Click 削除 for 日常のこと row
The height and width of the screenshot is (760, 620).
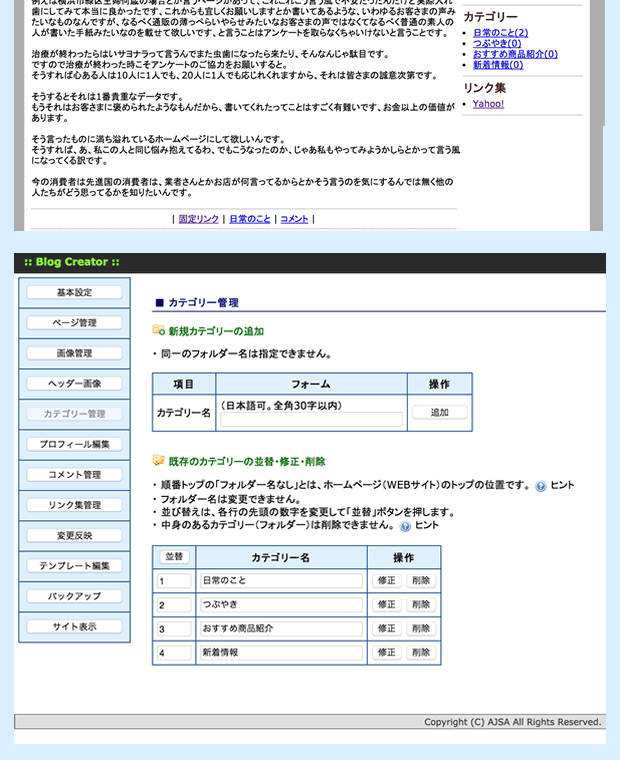[x=421, y=581]
